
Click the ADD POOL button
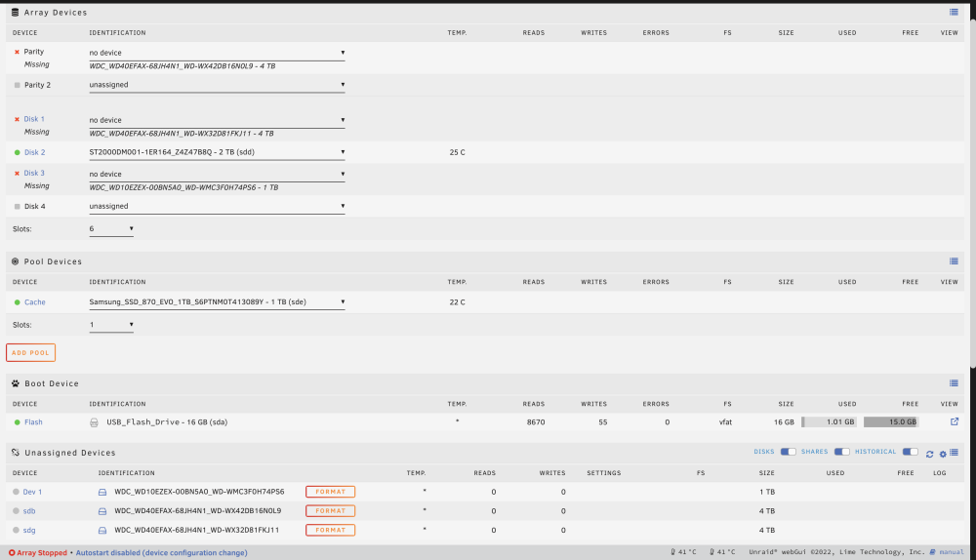[x=30, y=353]
